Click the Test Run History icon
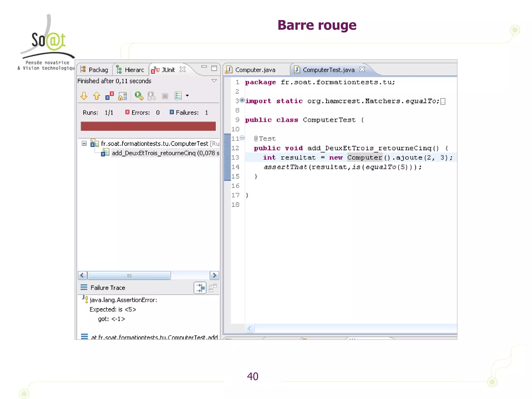This screenshot has height=399, width=532. [x=178, y=96]
